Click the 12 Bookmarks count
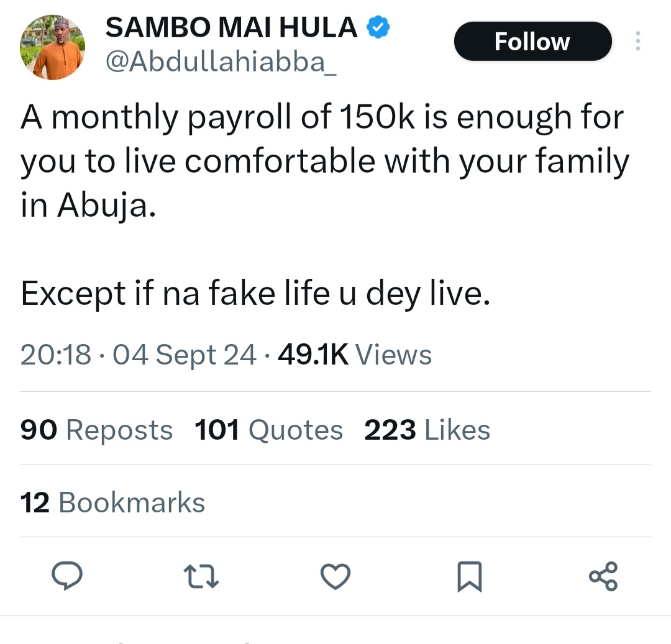The image size is (671, 644). coord(112,502)
